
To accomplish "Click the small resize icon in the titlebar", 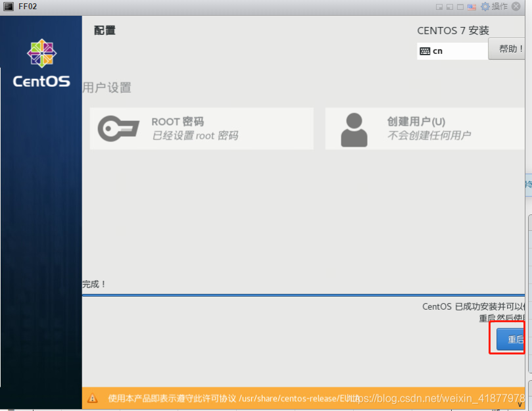I will pos(439,6).
